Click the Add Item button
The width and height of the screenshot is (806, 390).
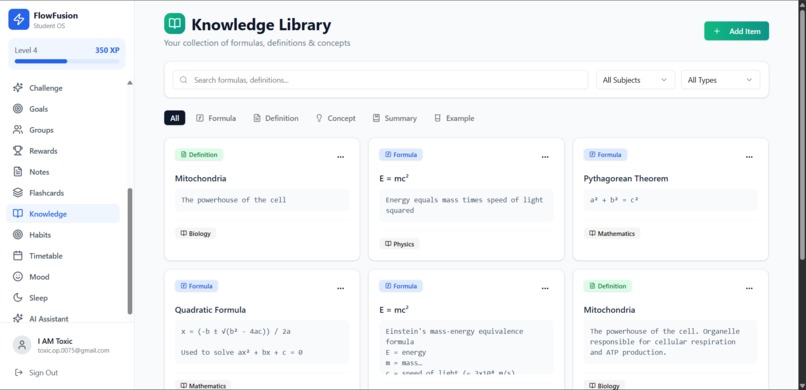click(x=736, y=31)
